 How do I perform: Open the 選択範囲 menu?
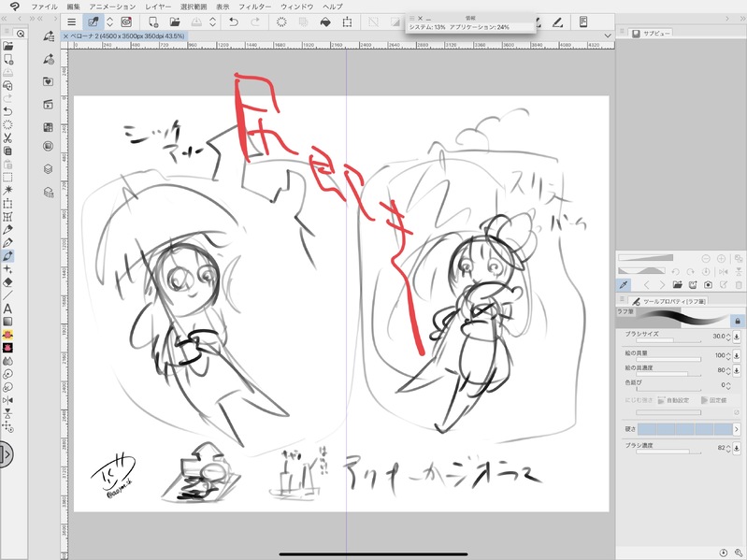194,7
